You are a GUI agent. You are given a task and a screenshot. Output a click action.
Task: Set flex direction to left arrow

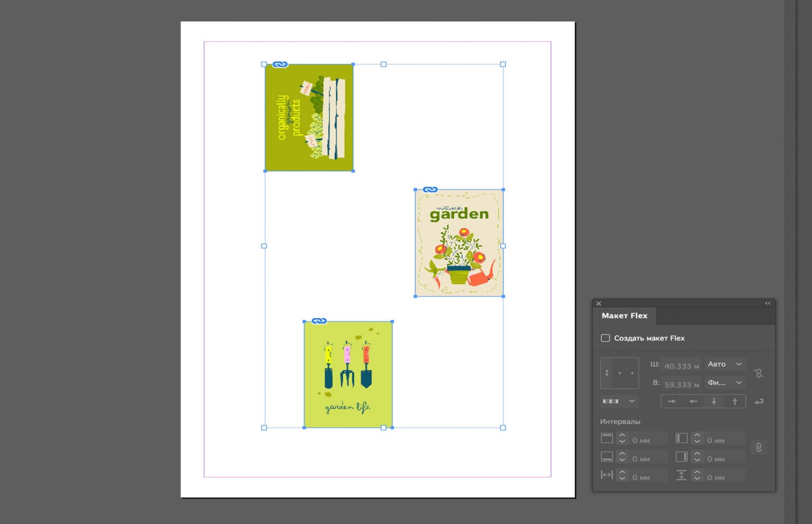[x=693, y=401]
